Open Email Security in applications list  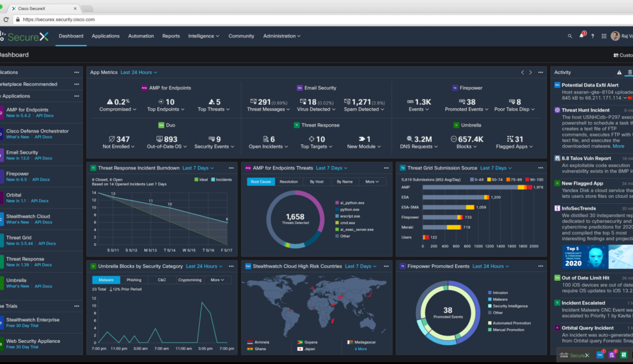[x=22, y=152]
